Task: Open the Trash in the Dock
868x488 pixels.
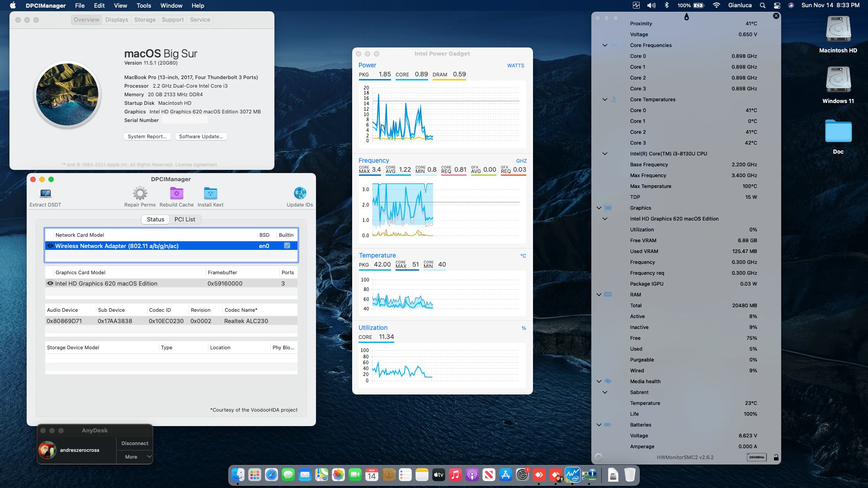Action: click(630, 475)
